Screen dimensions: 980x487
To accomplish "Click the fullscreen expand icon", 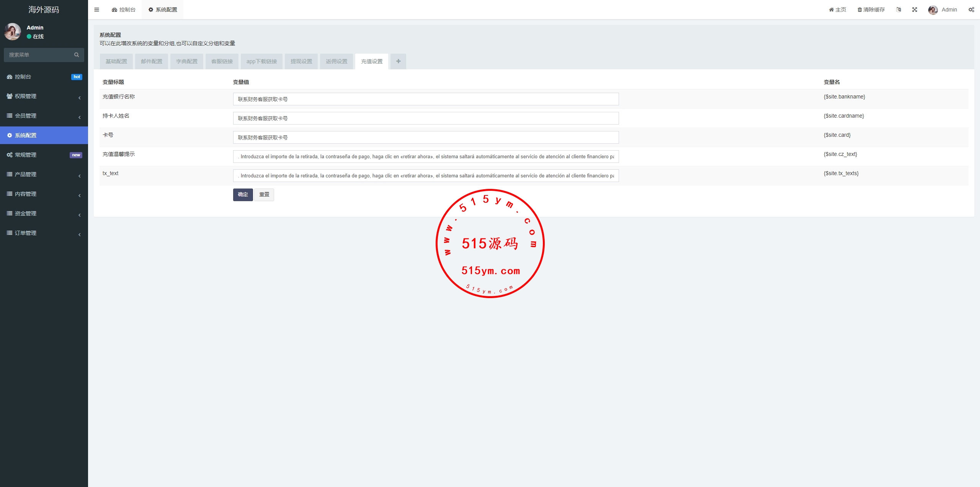I will (x=915, y=10).
